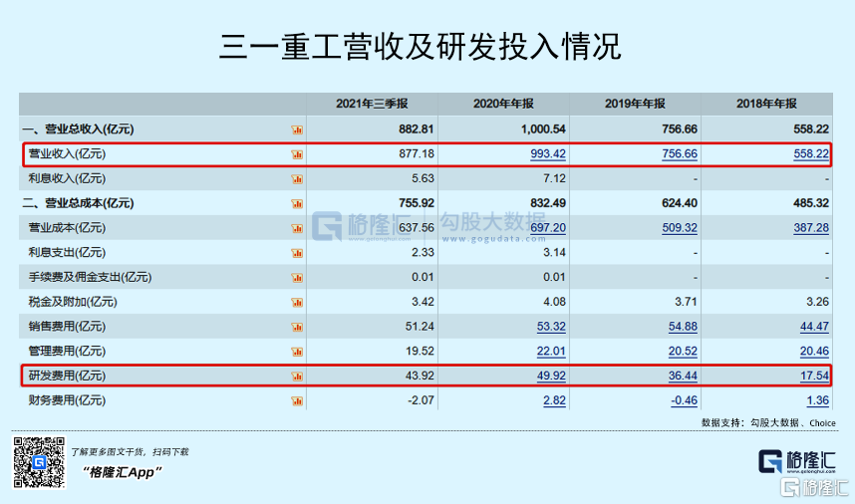Viewport: 855px width, 504px height.
Task: Open chart icon for 营业成本 row
Action: point(297,228)
